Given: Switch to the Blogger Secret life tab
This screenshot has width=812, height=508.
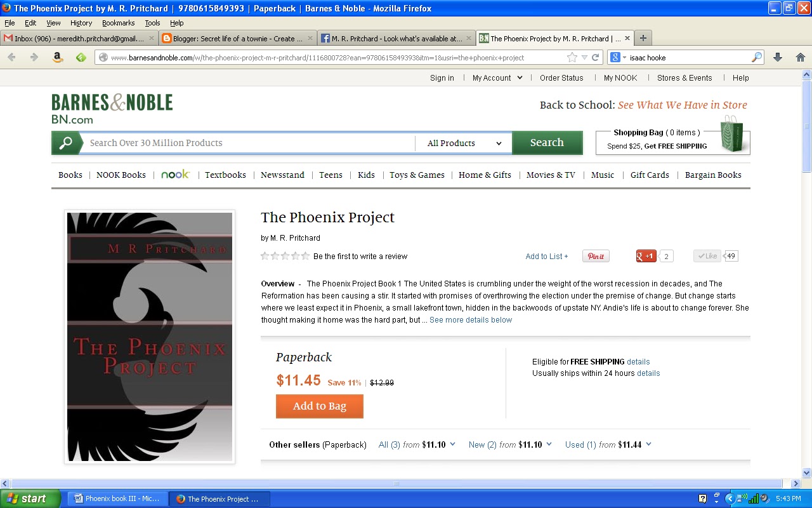Looking at the screenshot, I should pyautogui.click(x=237, y=38).
